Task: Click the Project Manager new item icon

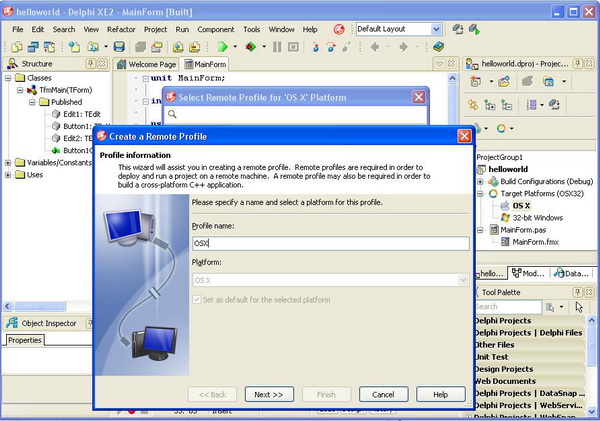Action: [475, 82]
